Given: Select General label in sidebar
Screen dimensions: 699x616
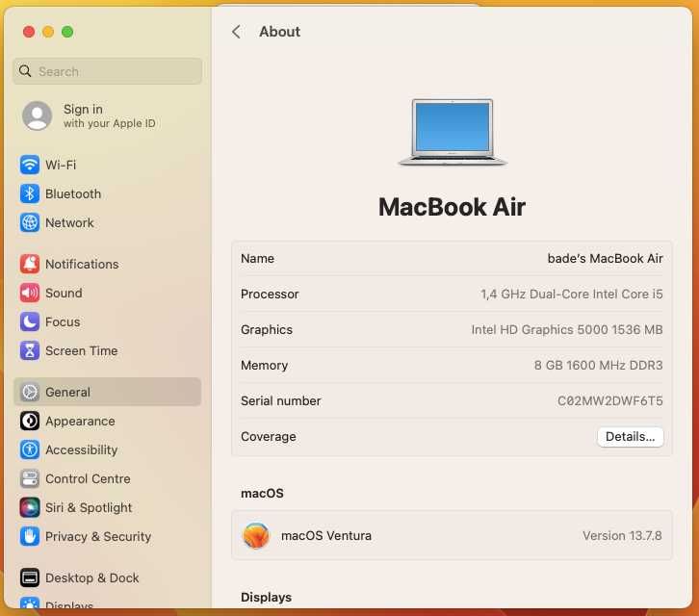Looking at the screenshot, I should coord(67,393).
